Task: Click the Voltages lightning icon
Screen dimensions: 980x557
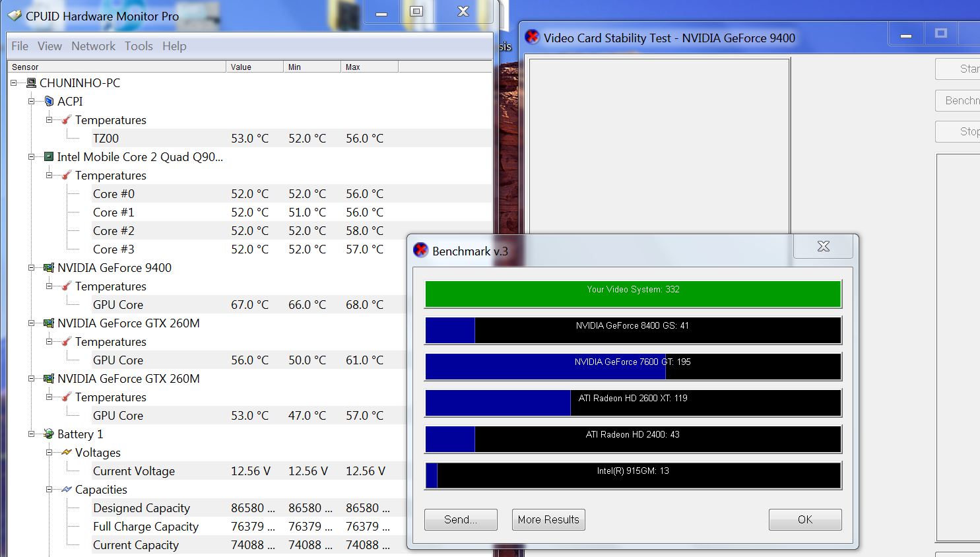Action: [66, 453]
